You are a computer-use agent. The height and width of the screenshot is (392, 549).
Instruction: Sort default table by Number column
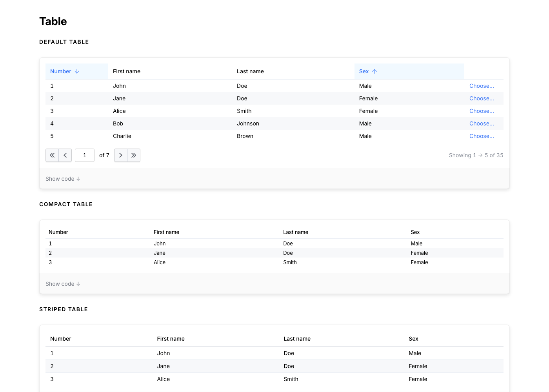pos(61,71)
